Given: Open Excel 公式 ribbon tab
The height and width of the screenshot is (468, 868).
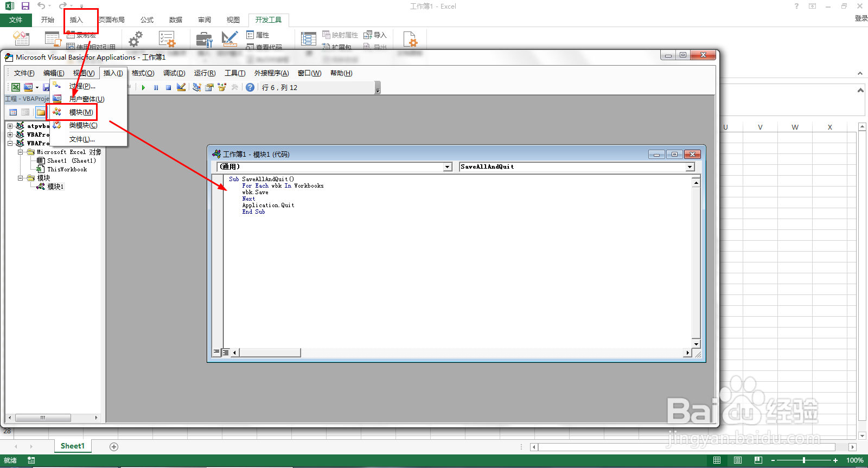Looking at the screenshot, I should pyautogui.click(x=147, y=20).
